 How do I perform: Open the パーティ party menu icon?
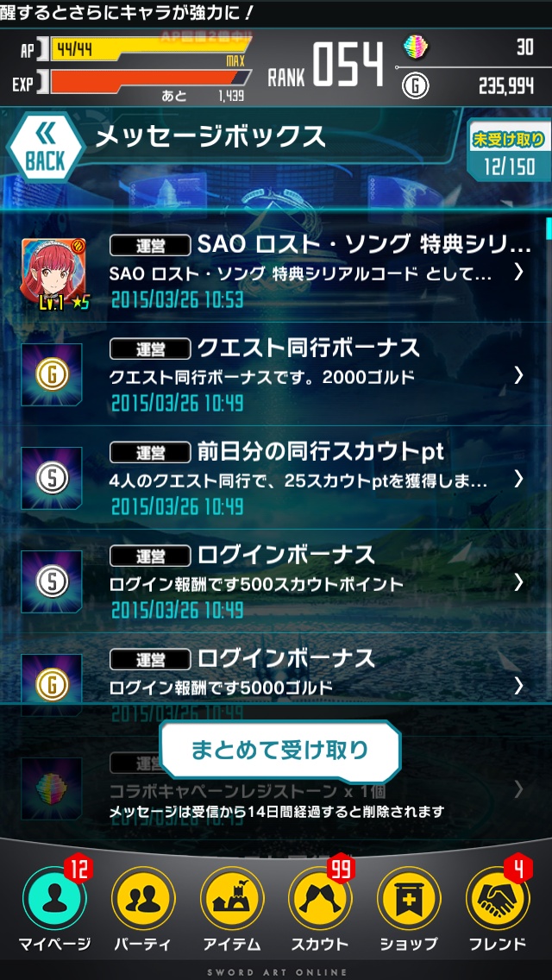pyautogui.click(x=143, y=898)
